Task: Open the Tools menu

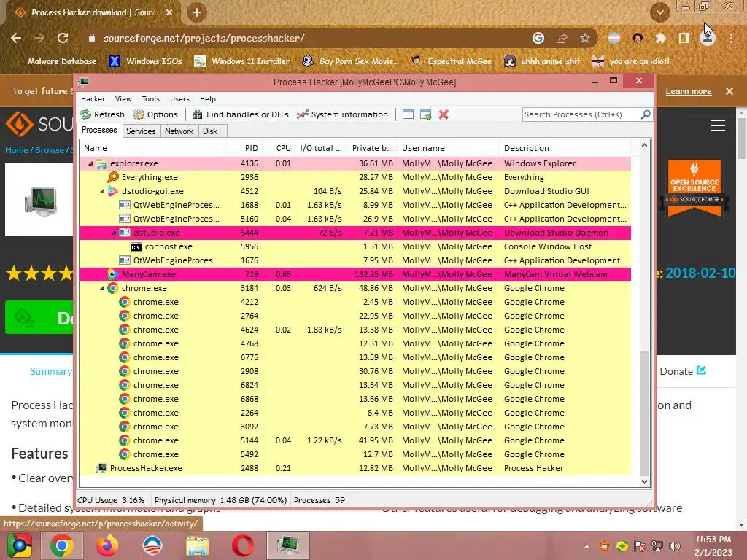Action: pos(150,98)
